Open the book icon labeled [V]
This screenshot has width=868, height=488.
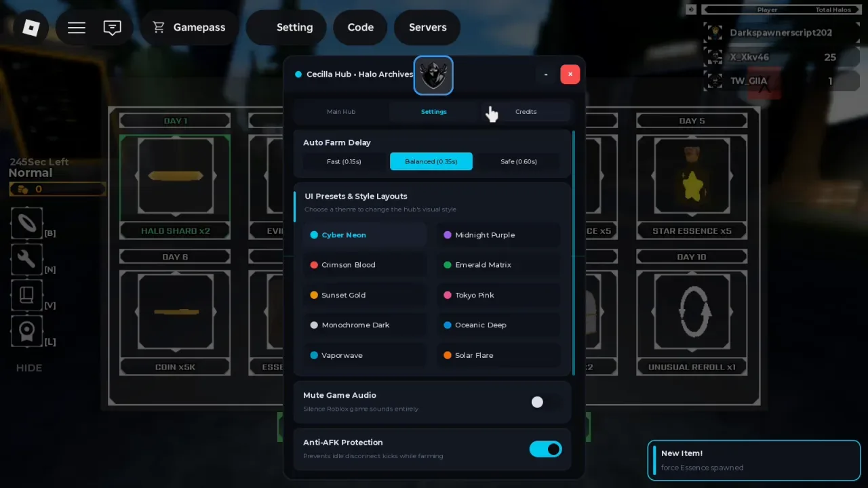27,296
